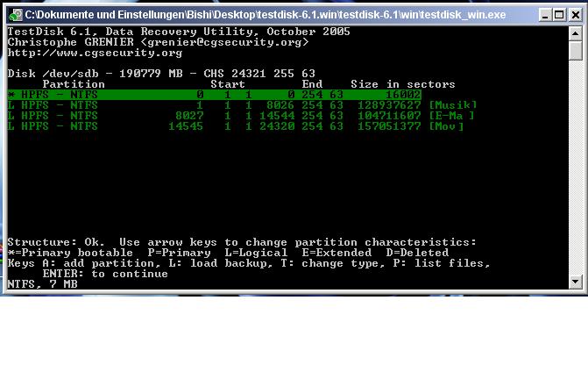Image resolution: width=588 pixels, height=379 pixels.
Task: Click the 'T: change type' key hint
Action: coord(333,263)
